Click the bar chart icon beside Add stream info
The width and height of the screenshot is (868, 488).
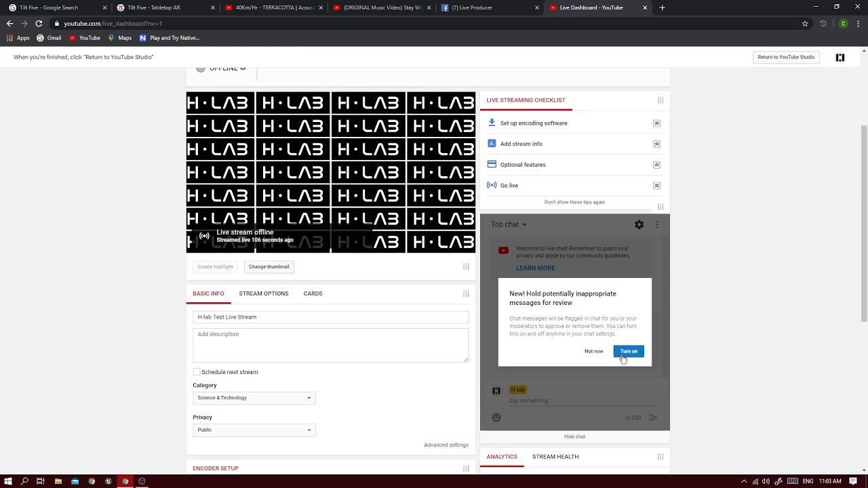point(492,144)
